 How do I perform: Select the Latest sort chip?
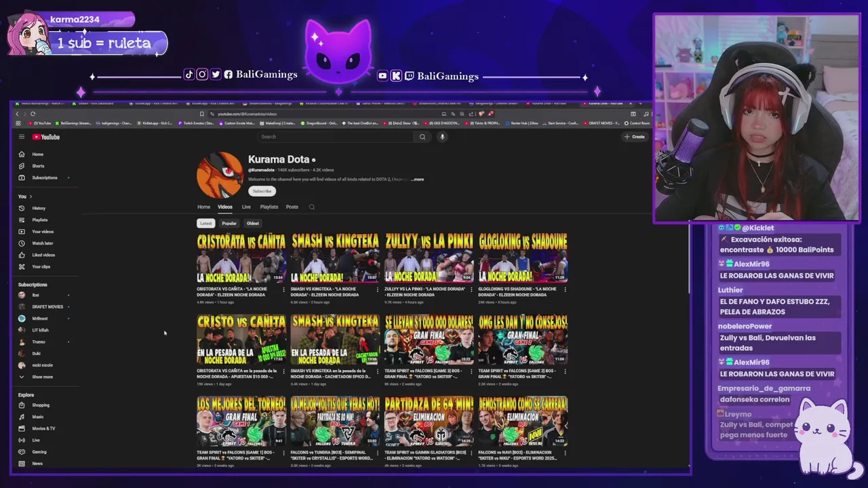[206, 223]
